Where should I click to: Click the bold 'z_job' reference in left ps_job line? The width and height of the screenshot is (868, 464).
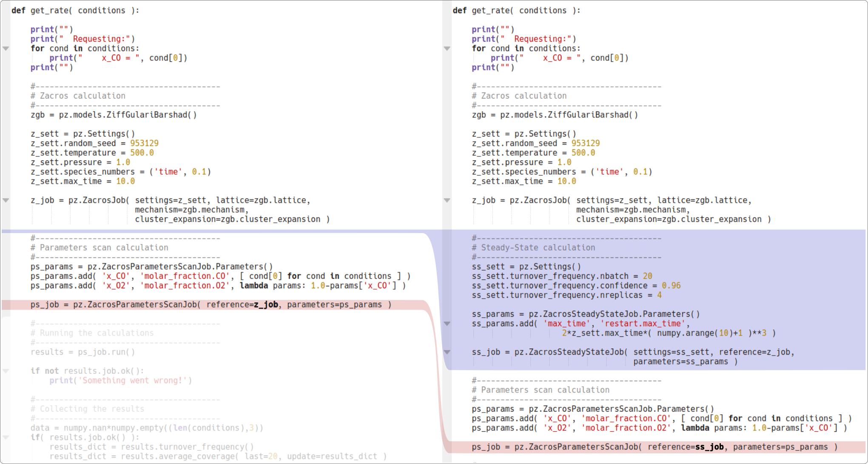[x=266, y=305]
